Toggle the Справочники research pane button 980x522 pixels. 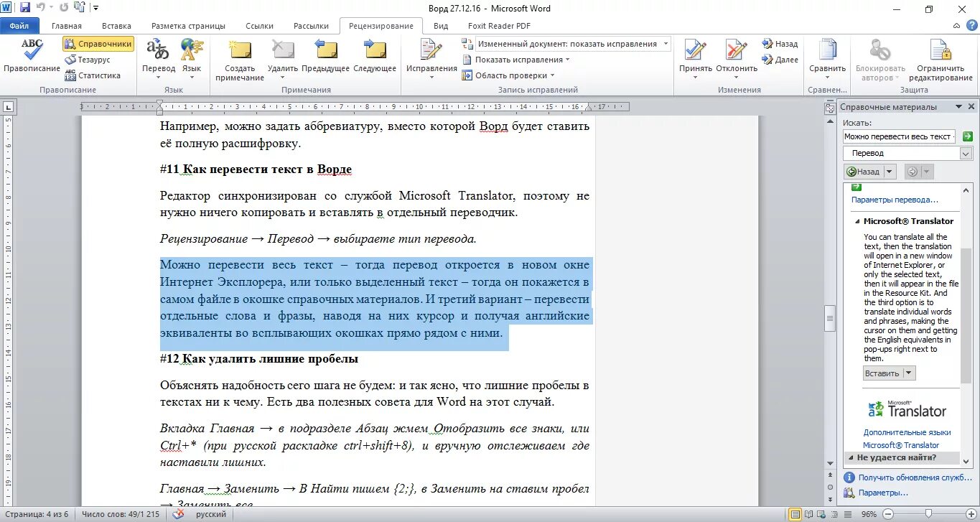[x=98, y=44]
